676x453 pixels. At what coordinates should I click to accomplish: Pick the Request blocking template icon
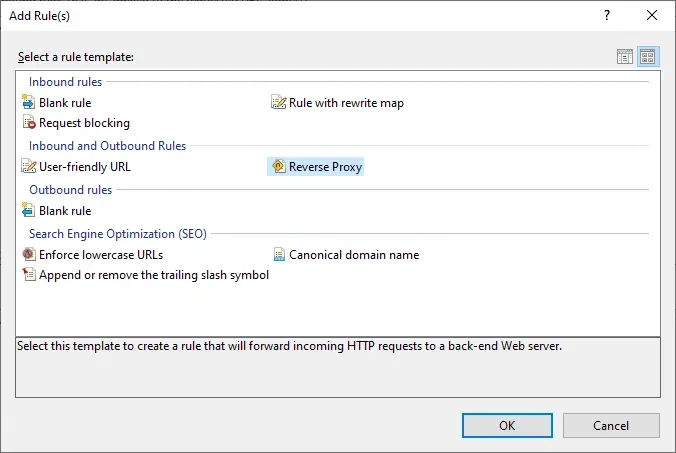(28, 123)
